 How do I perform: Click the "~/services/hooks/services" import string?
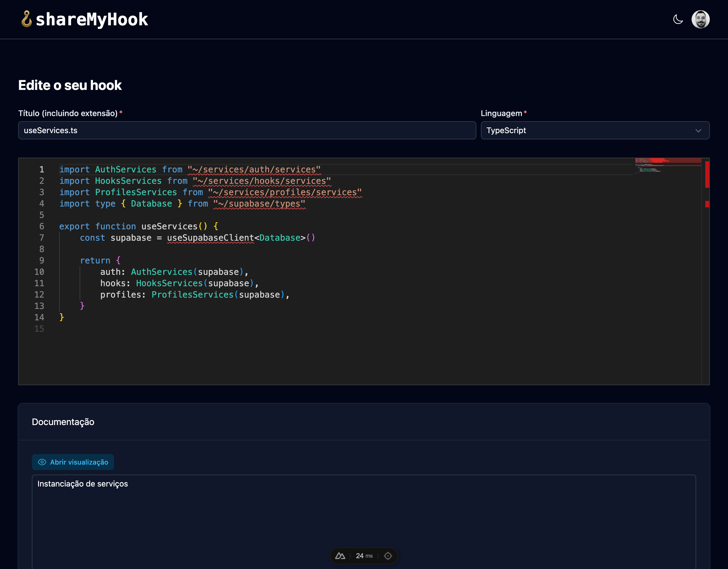click(x=262, y=181)
